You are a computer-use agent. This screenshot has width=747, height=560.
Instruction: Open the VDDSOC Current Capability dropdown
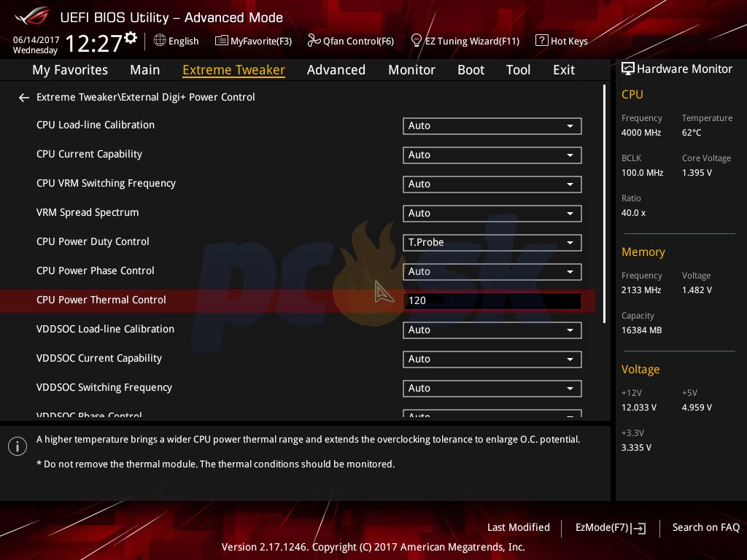(x=492, y=359)
